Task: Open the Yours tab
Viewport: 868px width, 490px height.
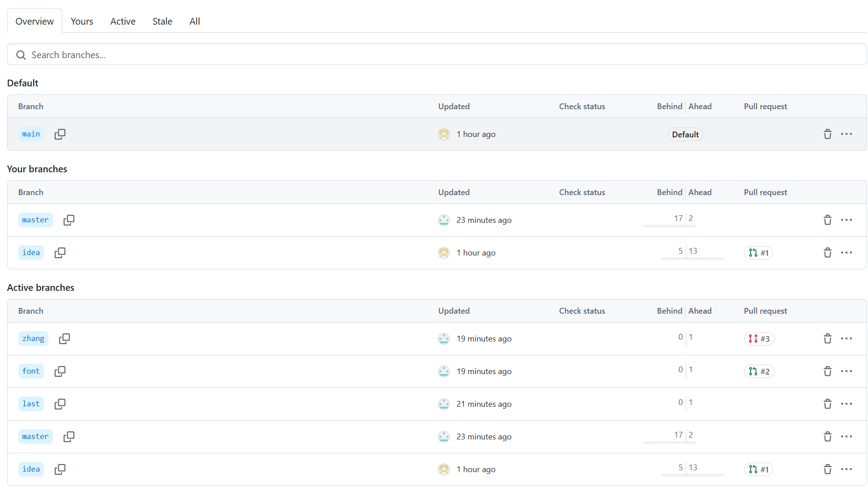Action: pos(82,21)
